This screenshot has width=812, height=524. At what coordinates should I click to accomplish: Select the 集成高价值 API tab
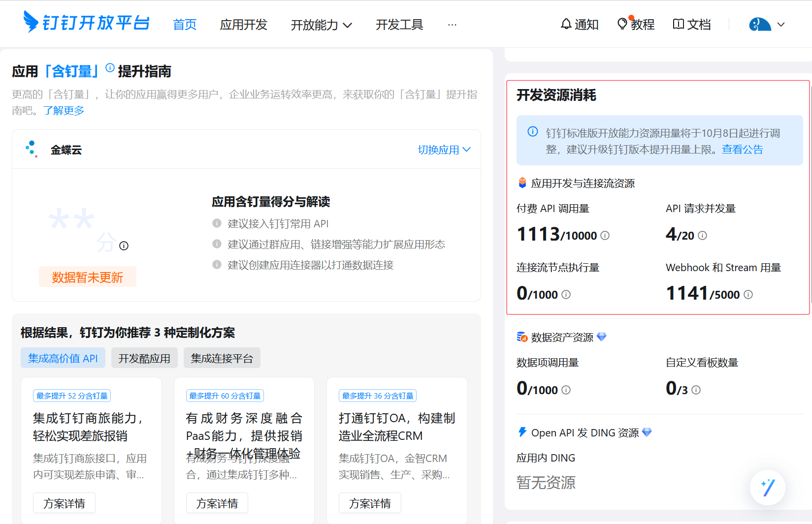click(x=63, y=358)
